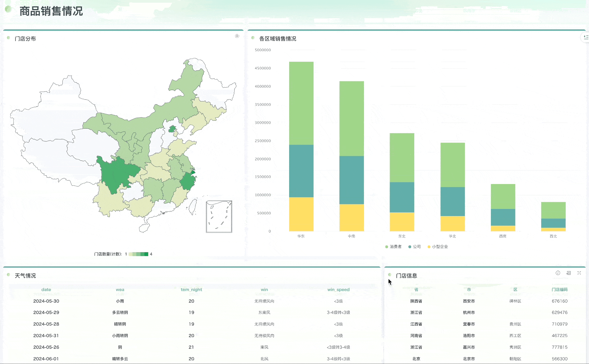Click the 公司 segment of the 华东 bar
Image resolution: width=589 pixels, height=364 pixels.
coord(301,171)
